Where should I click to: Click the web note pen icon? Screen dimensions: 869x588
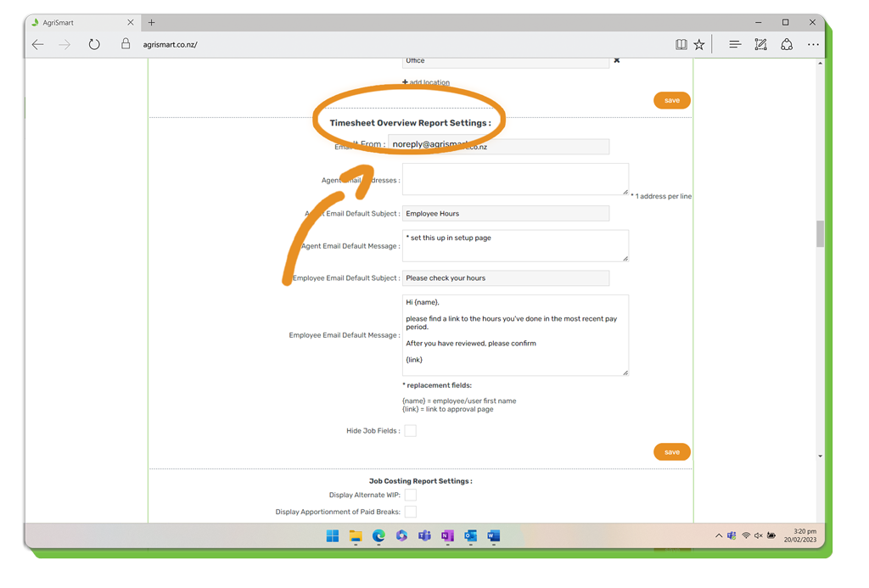[760, 45]
